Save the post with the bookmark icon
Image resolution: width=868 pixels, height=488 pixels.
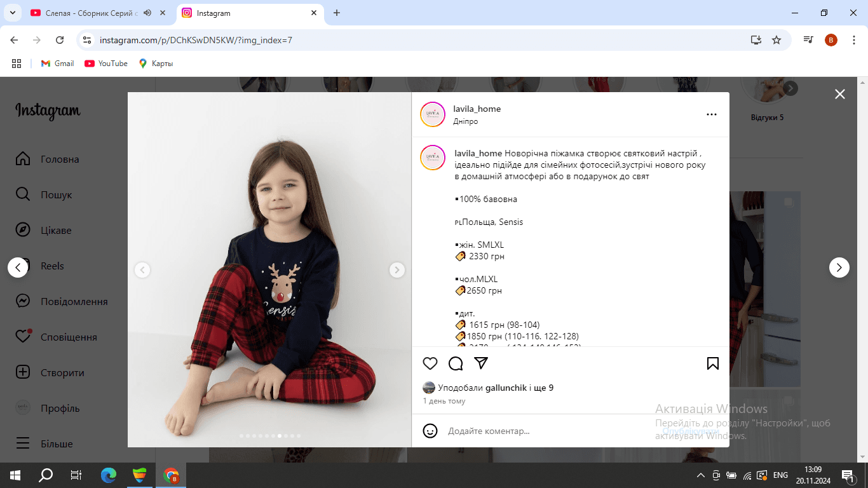[713, 363]
